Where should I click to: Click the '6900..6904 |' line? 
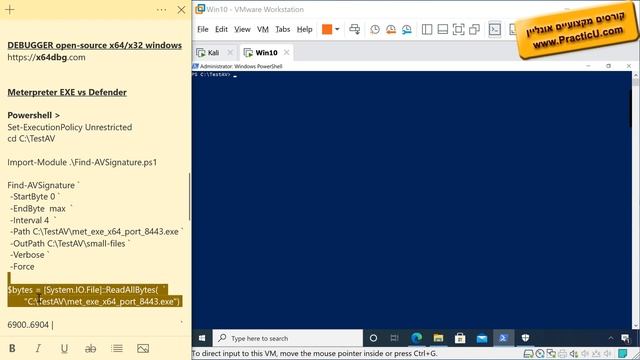pos(30,325)
